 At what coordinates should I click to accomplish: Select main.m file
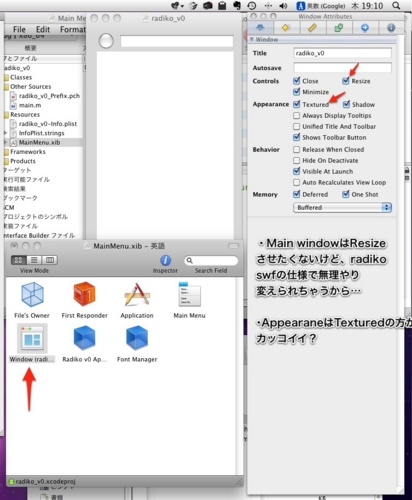pos(30,105)
